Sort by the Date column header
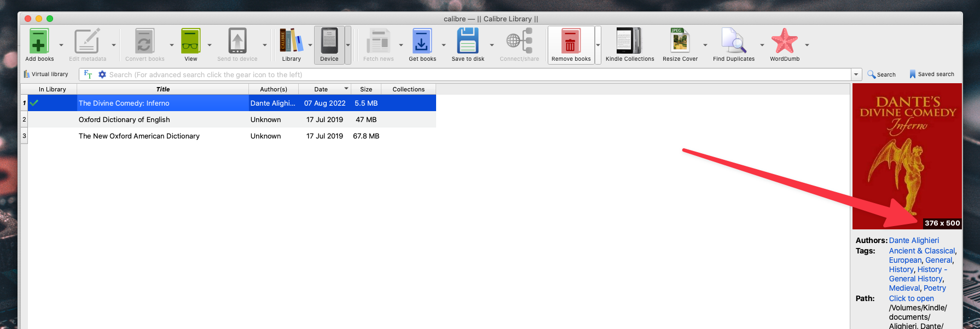Viewport: 980px width, 329px height. (324, 89)
